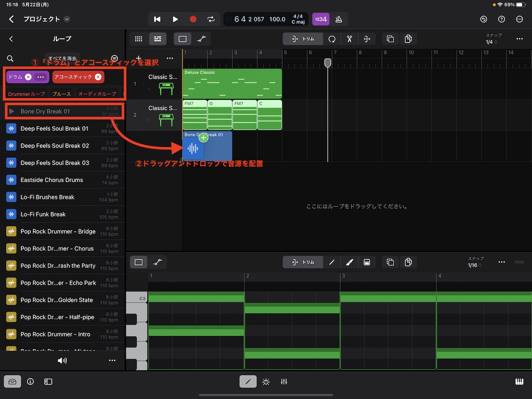Click the multi-select icon in tracks toolbar

pyautogui.click(x=390, y=39)
